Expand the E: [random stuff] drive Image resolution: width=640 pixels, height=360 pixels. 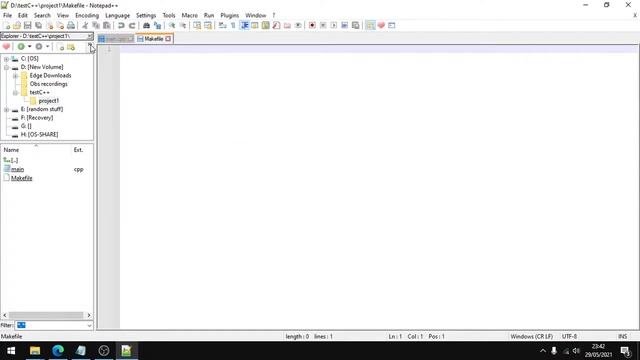coord(6,109)
